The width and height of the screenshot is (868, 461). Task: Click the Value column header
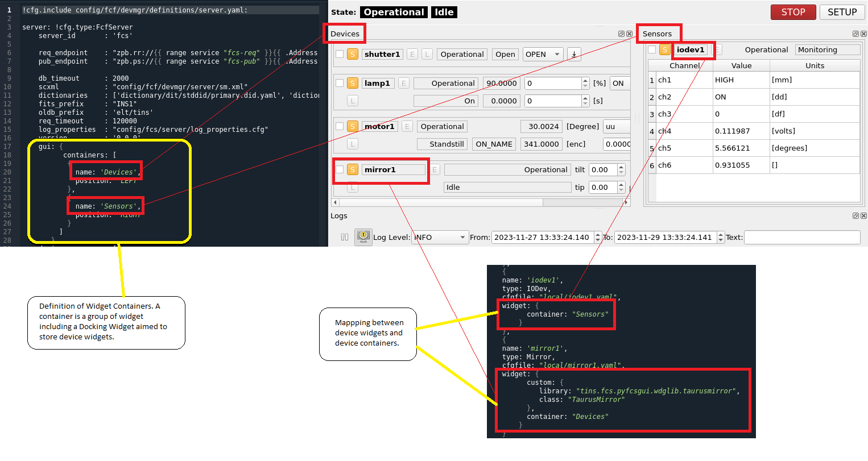click(x=741, y=66)
